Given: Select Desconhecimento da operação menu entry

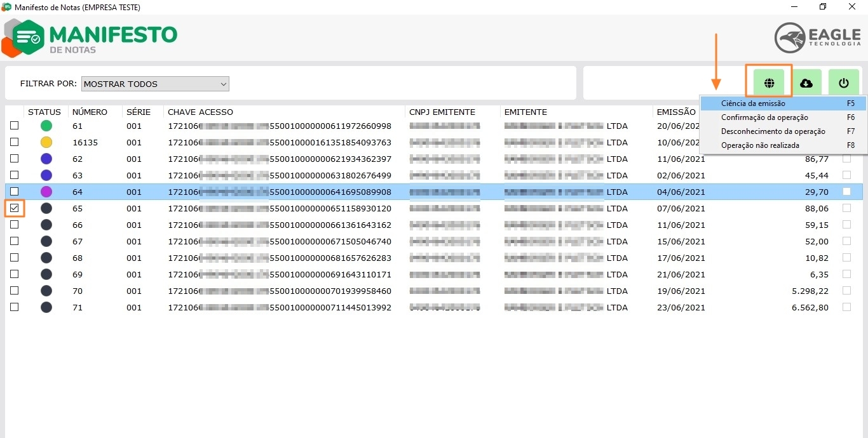Looking at the screenshot, I should click(773, 131).
